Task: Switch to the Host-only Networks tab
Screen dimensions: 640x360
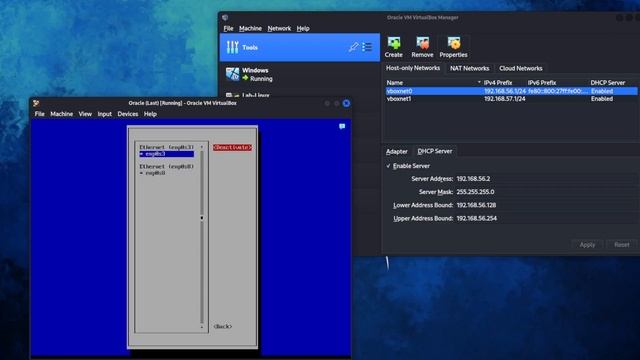Action: tap(413, 68)
